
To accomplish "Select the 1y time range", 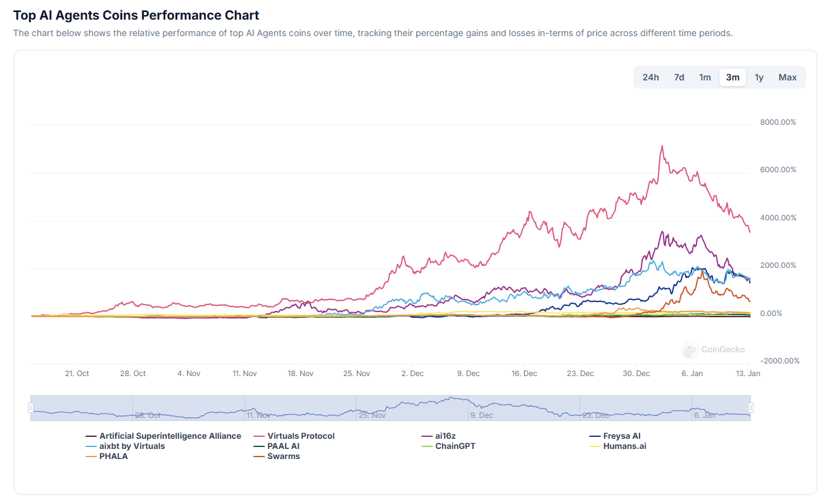I will tap(759, 77).
